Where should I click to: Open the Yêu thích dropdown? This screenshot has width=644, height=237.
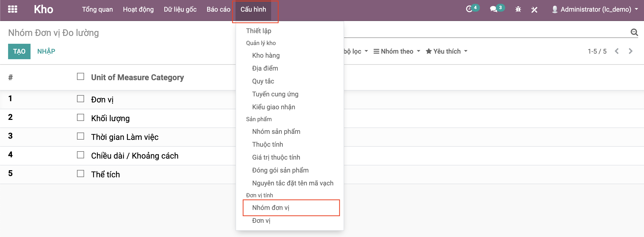447,51
